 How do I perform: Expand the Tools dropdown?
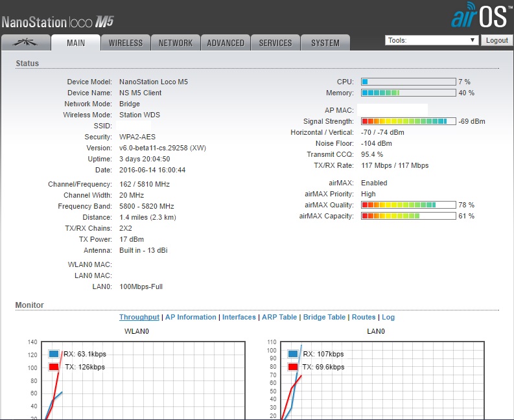[432, 40]
